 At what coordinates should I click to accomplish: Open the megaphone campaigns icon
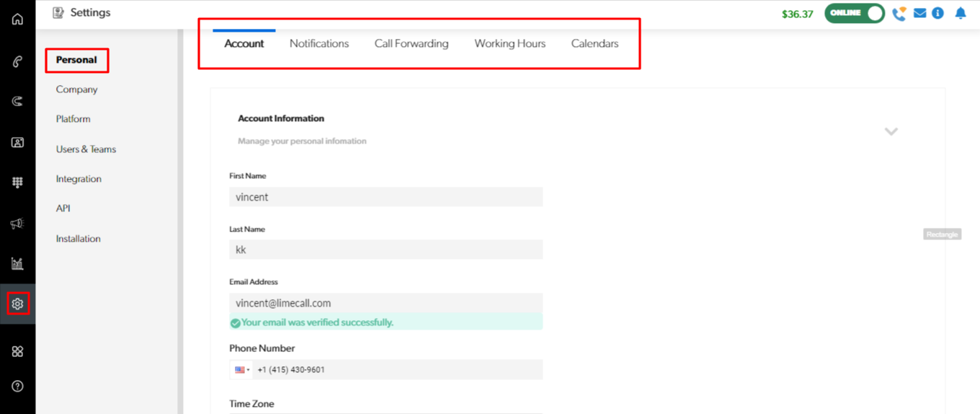point(17,224)
